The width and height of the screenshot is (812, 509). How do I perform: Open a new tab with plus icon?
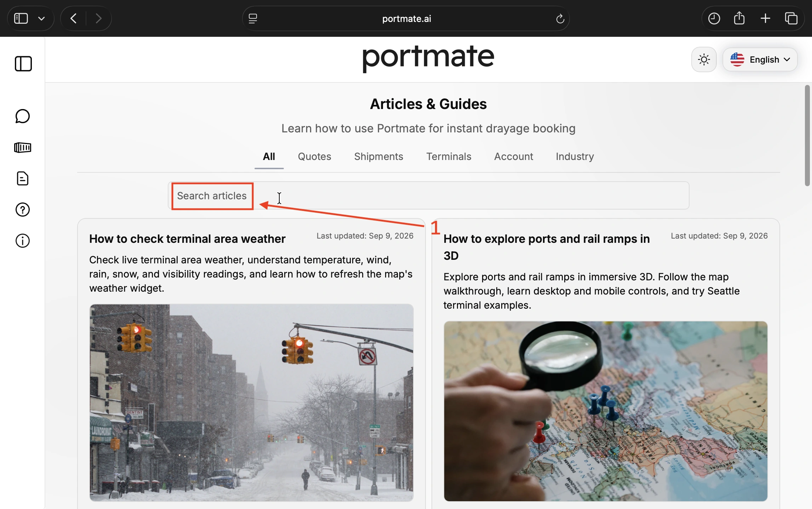tap(765, 18)
